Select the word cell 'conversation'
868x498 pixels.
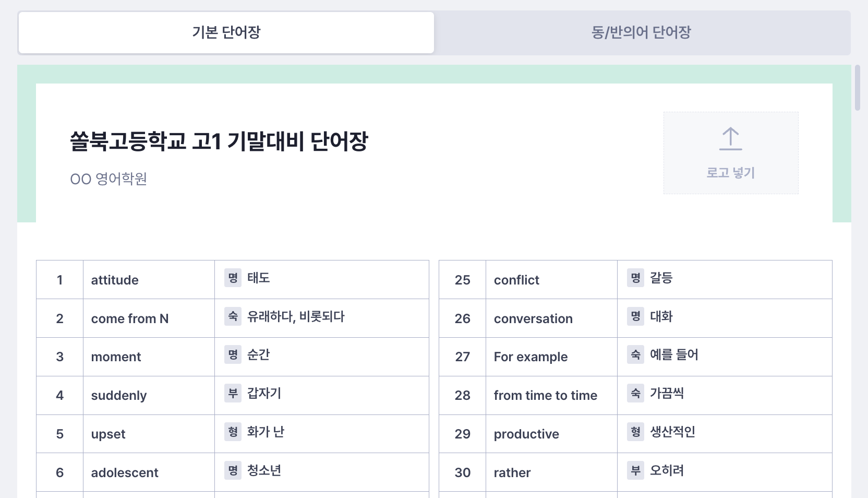(551, 318)
